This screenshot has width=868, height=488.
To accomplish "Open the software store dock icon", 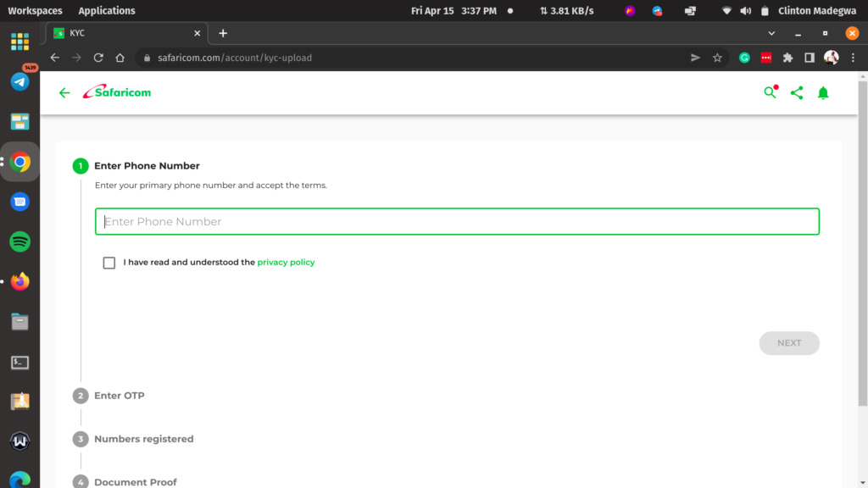I will (20, 401).
